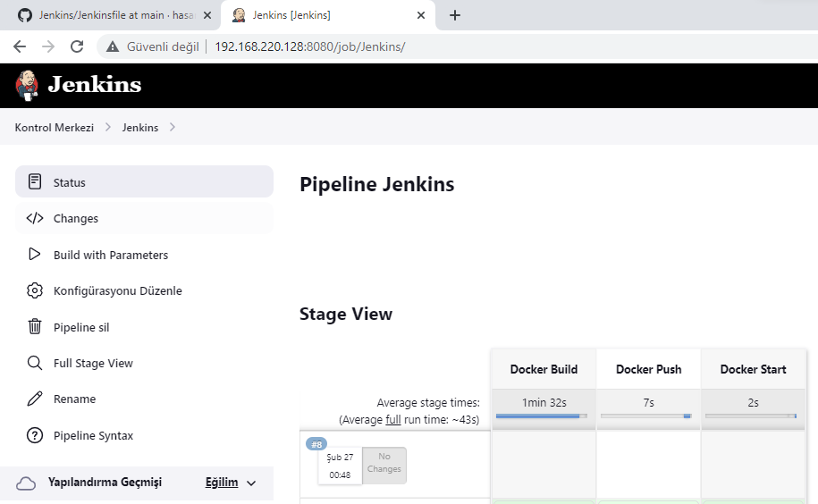Screen dimensions: 818x504
Task: Click the Docker Build cell of build #8
Action: [x=544, y=464]
